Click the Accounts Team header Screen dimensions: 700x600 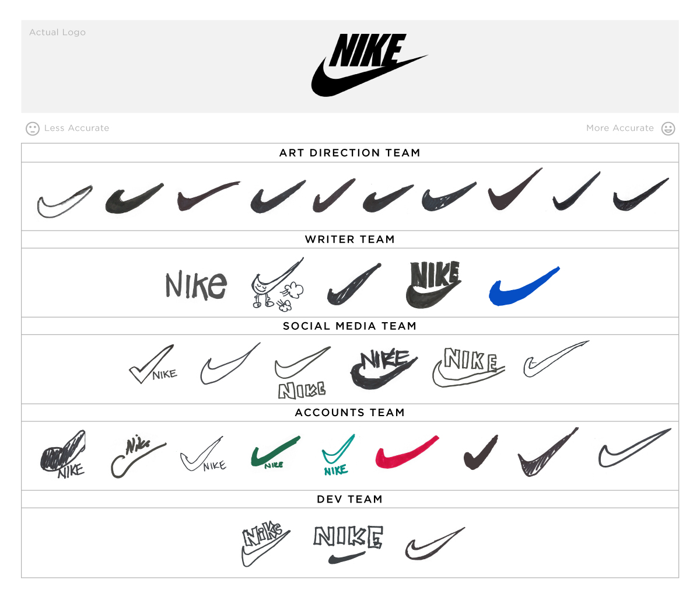[x=350, y=413]
